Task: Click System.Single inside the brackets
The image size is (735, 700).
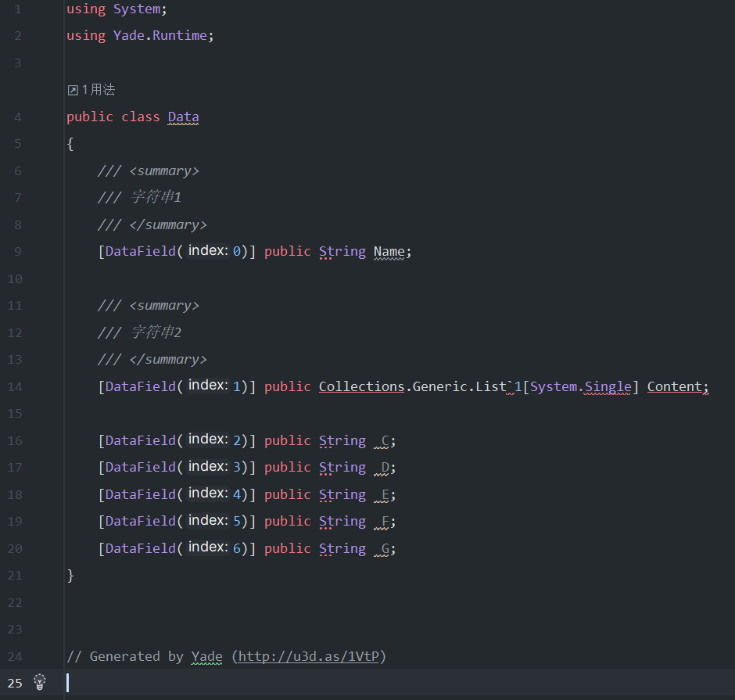Action: [580, 386]
